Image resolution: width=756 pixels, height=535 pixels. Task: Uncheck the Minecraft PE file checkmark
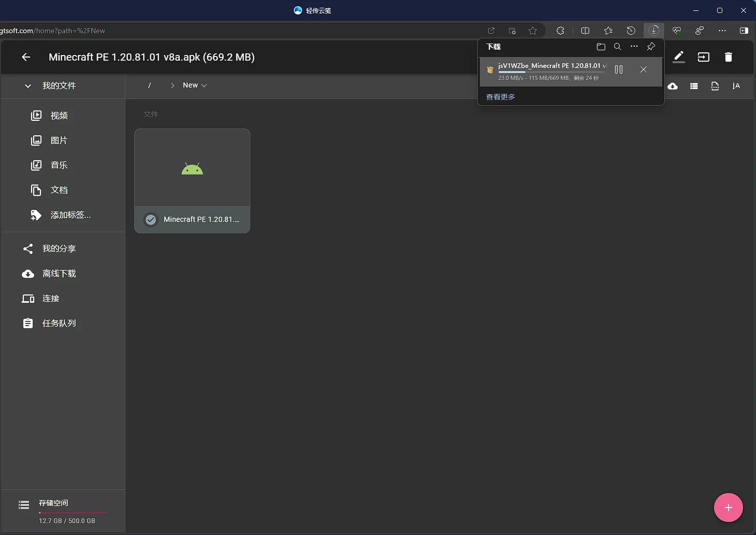click(151, 220)
